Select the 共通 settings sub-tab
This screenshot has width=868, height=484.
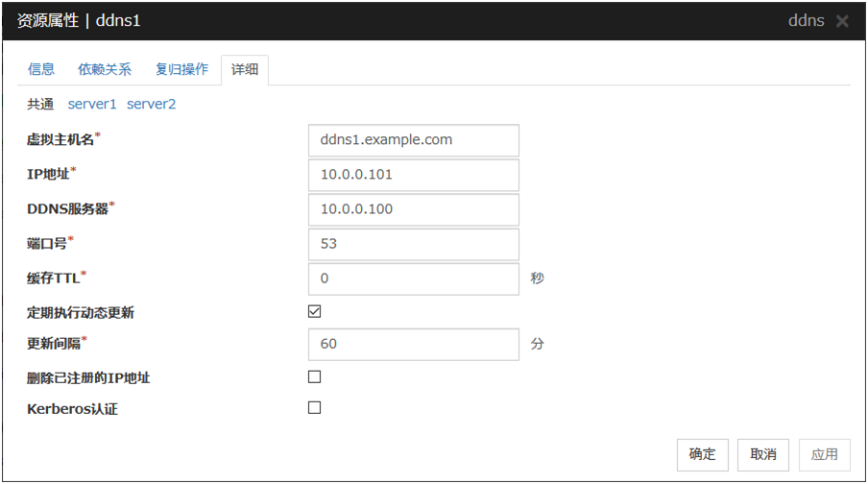41,104
